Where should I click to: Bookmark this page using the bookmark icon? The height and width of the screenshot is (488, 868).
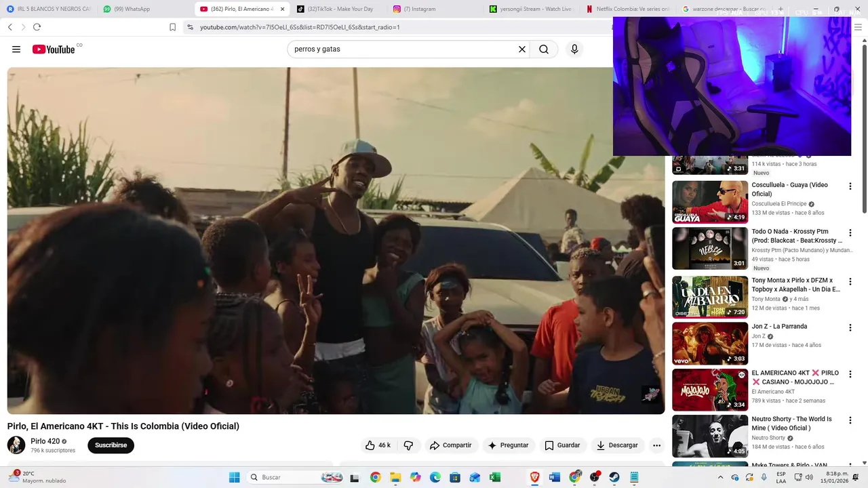172,27
